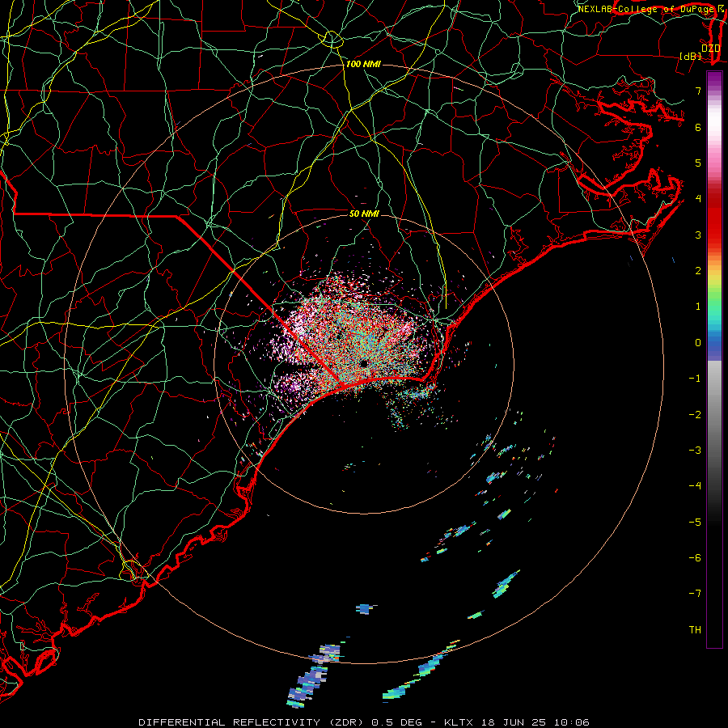The height and width of the screenshot is (728, 728).
Task: Click the legend value -5
Action: click(695, 523)
